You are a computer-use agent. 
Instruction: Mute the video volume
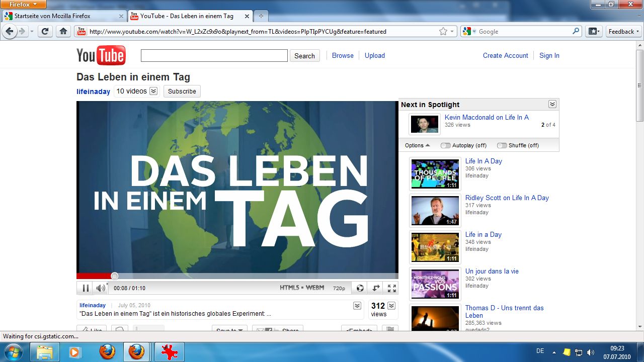100,288
